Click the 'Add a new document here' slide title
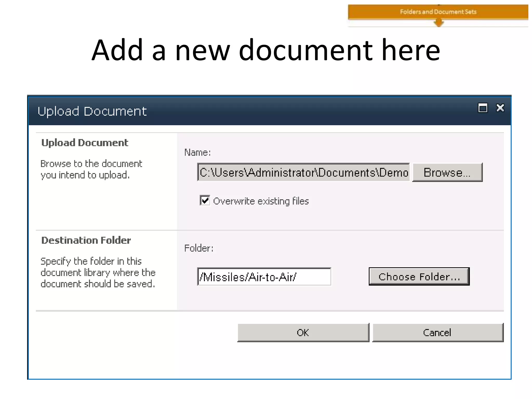Image resolution: width=532 pixels, height=399 pixels. [x=266, y=50]
